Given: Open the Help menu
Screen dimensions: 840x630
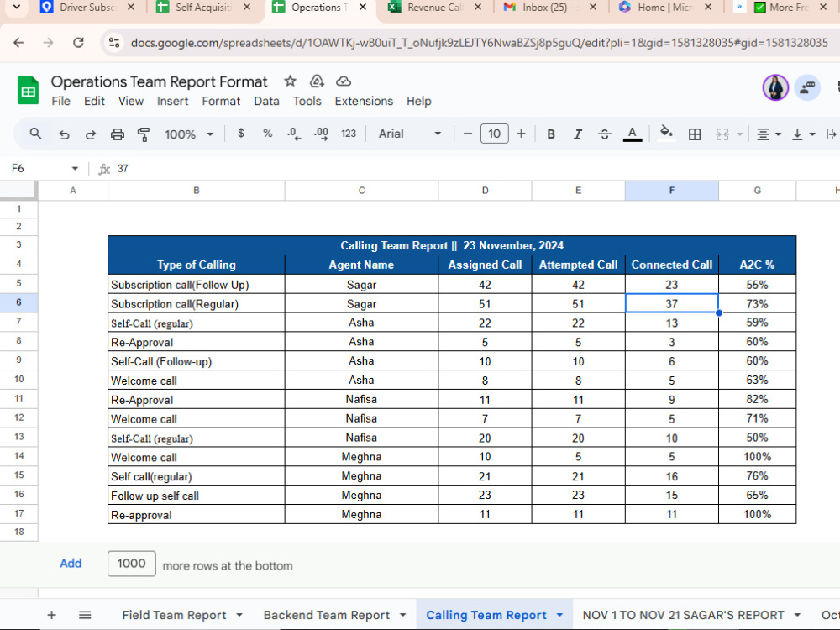Looking at the screenshot, I should [x=418, y=102].
